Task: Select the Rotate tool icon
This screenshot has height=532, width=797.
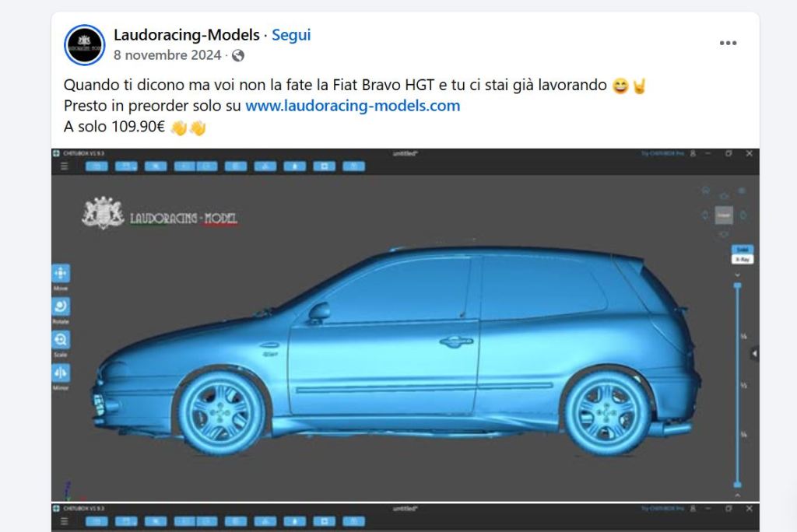Action: coord(61,306)
